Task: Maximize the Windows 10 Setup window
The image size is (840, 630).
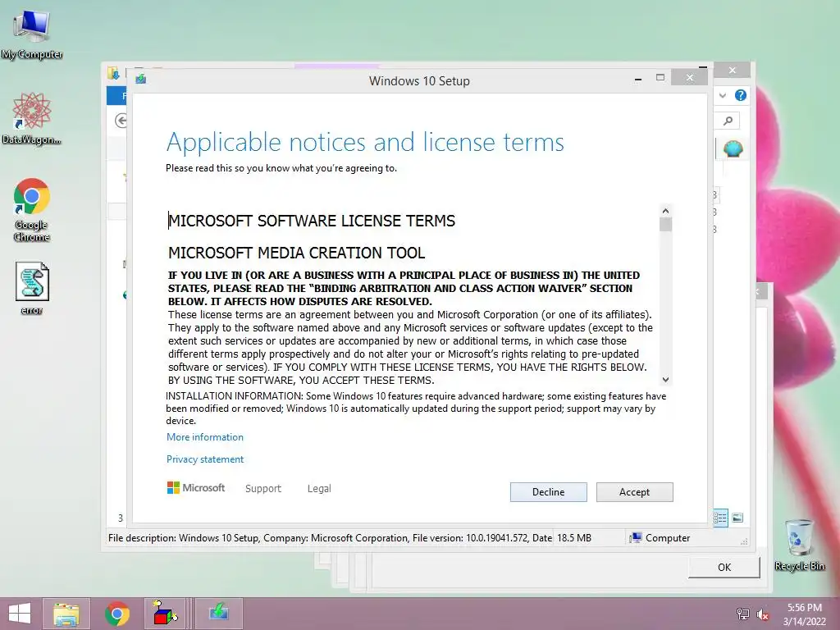Action: [x=660, y=78]
